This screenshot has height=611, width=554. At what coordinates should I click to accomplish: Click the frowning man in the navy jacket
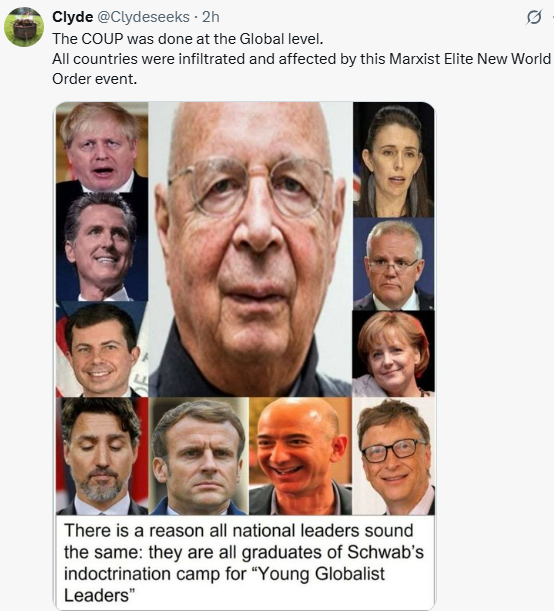tap(199, 456)
